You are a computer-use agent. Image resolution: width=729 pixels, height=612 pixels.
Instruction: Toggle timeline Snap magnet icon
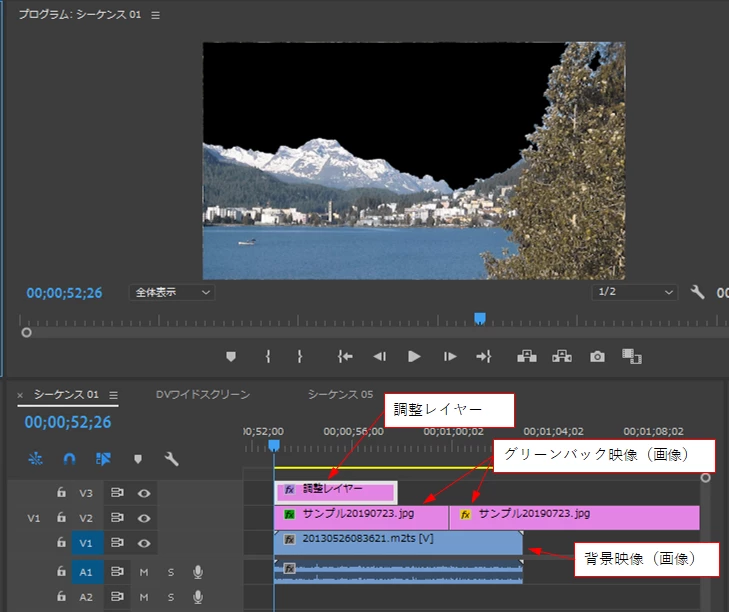point(69,459)
